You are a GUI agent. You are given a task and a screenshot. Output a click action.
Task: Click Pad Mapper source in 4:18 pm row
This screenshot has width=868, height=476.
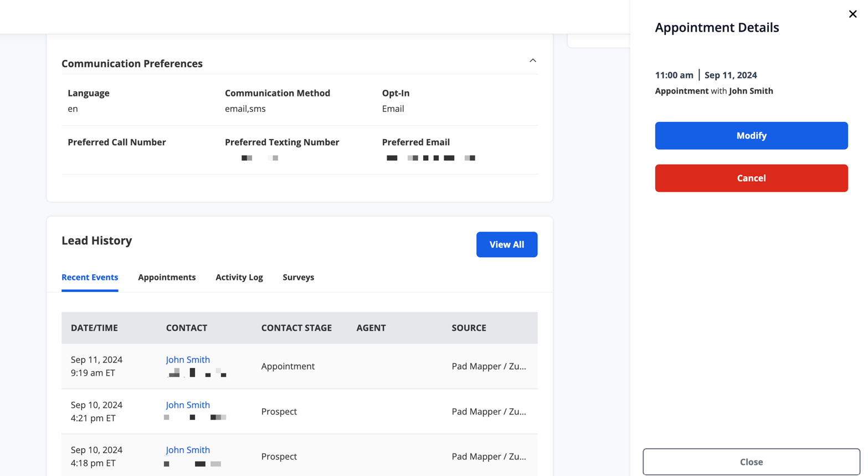point(489,457)
